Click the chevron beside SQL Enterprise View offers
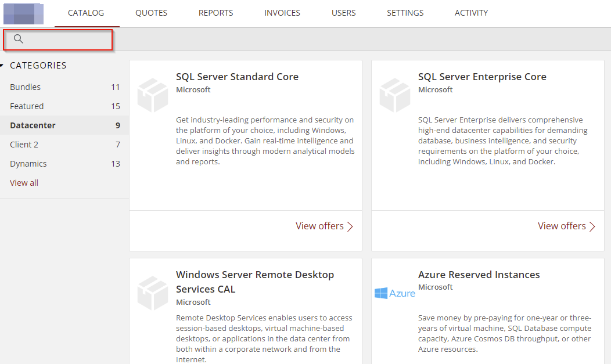The width and height of the screenshot is (611, 364). point(592,226)
